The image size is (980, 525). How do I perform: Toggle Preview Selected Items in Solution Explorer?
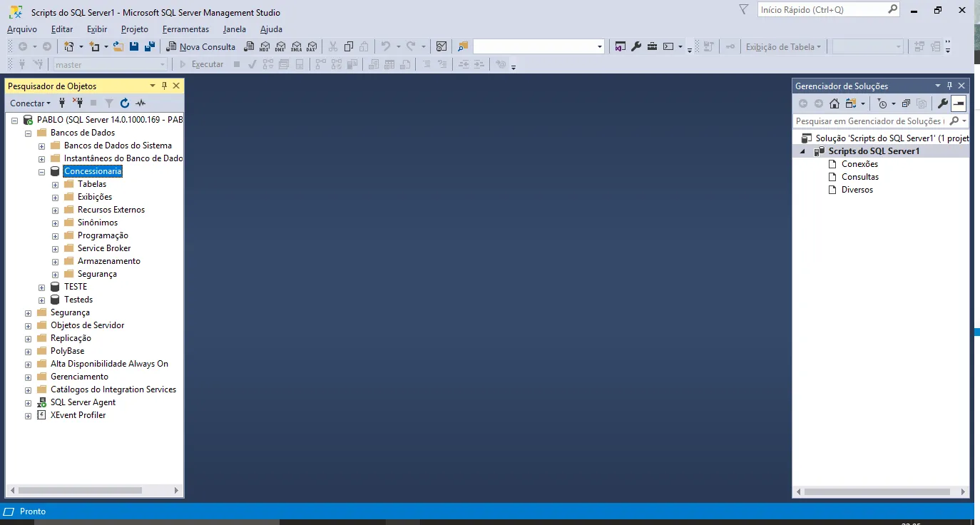pos(958,103)
